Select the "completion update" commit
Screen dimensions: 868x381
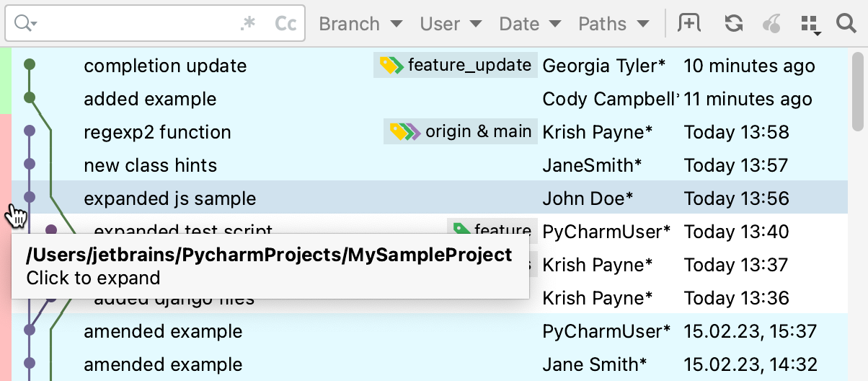click(x=165, y=66)
